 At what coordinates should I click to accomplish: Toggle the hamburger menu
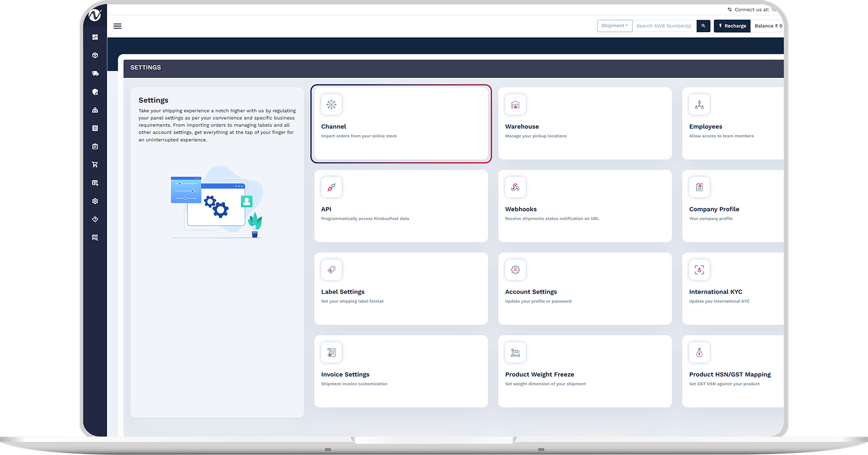(117, 26)
